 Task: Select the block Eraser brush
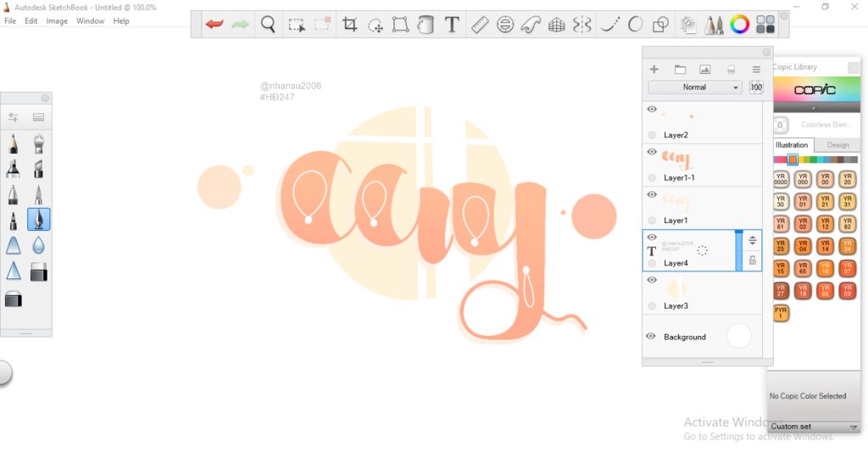coord(38,271)
